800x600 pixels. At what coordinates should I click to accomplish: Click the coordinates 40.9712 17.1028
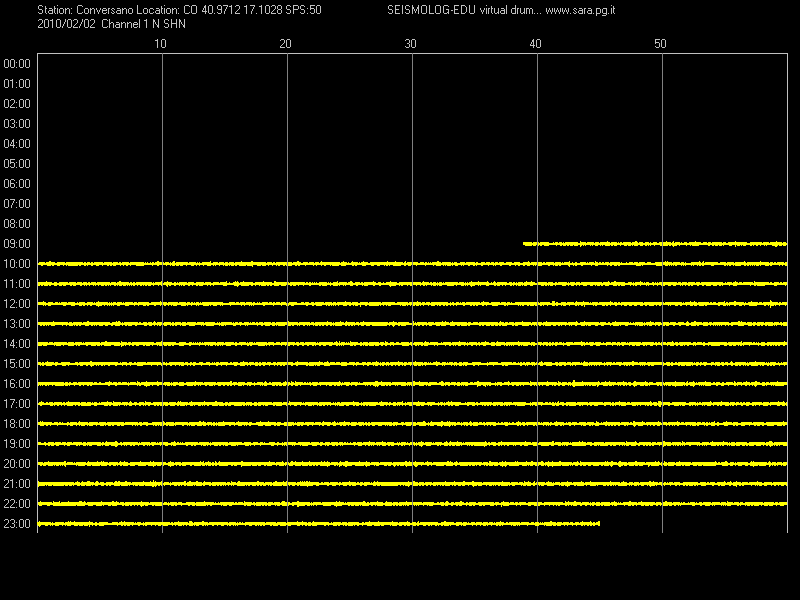(241, 10)
